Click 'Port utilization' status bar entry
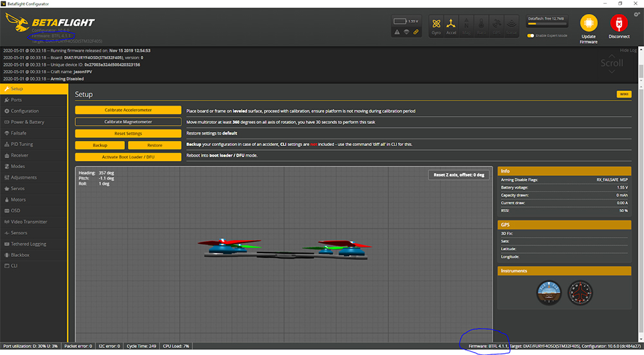The height and width of the screenshot is (355, 644). tap(30, 346)
